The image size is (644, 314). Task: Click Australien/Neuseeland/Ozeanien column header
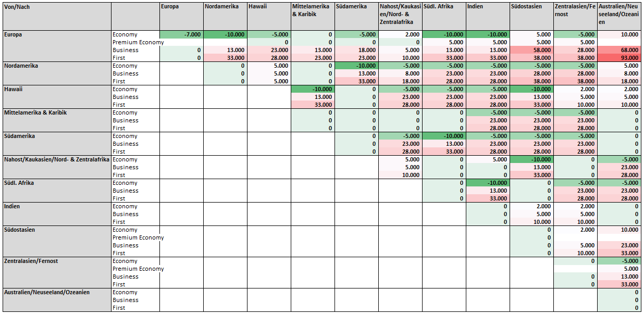[x=619, y=16]
